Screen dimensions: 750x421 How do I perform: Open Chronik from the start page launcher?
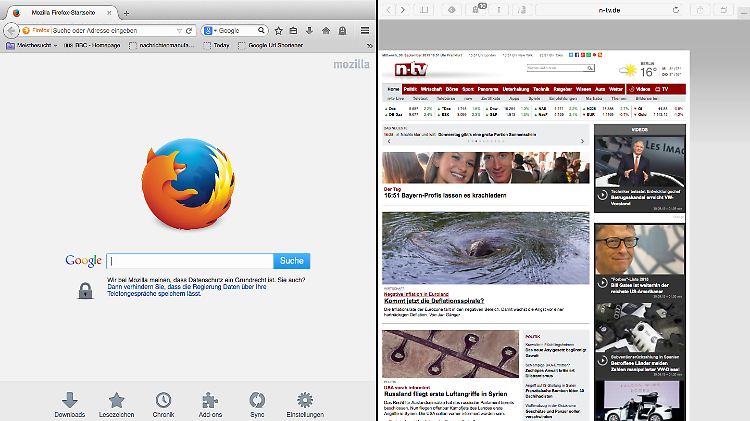pyautogui.click(x=163, y=405)
